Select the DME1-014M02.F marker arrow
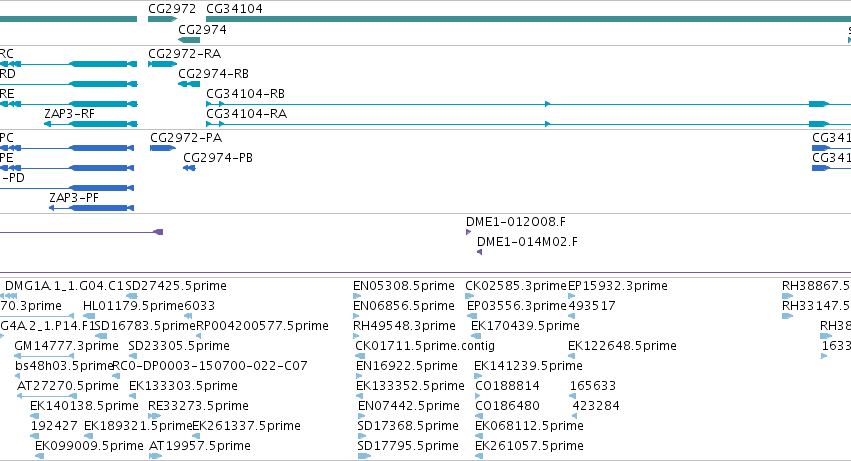The width and height of the screenshot is (851, 461). tap(479, 252)
